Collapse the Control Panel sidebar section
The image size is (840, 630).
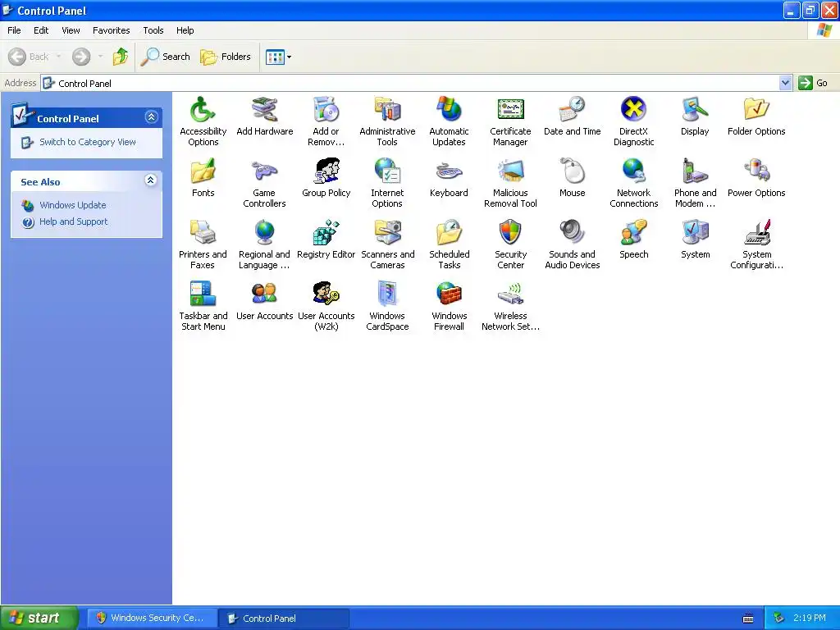[151, 116]
